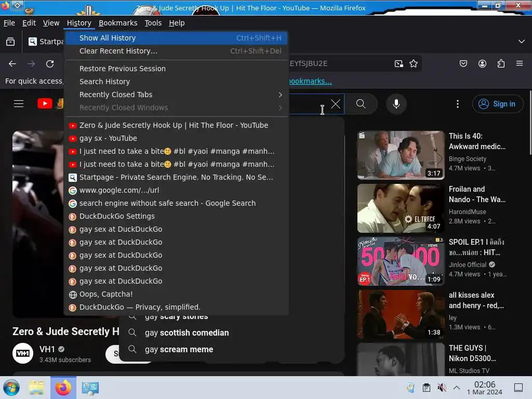Select Show All History

tap(177, 38)
